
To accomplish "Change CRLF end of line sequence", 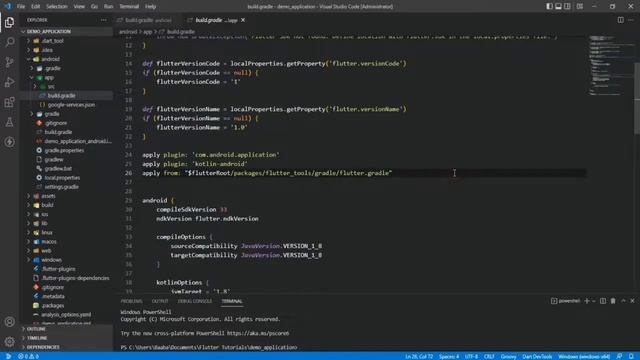I will coord(489,356).
